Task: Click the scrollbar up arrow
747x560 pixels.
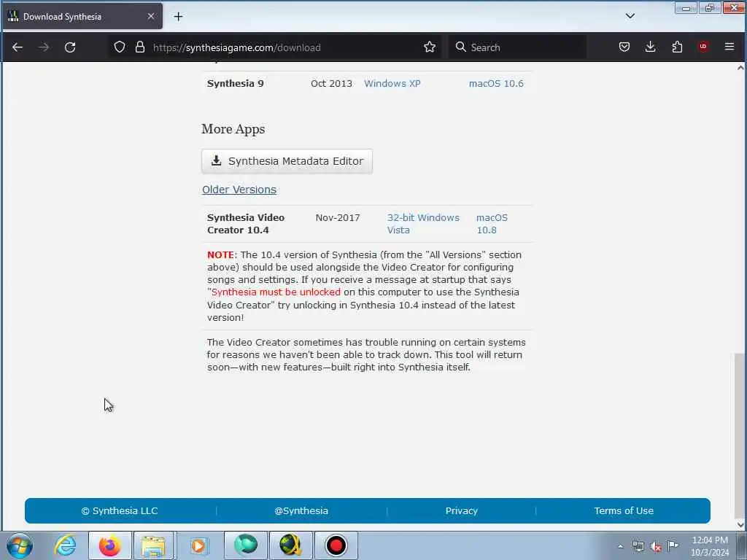Action: (x=740, y=68)
